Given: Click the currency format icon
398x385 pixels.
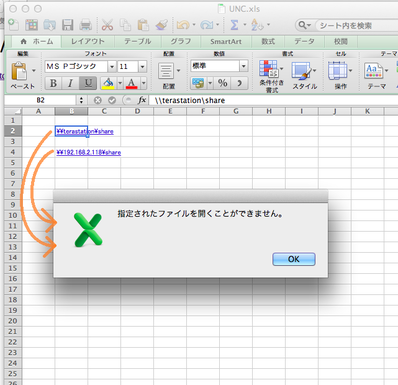Looking at the screenshot, I should [x=198, y=83].
